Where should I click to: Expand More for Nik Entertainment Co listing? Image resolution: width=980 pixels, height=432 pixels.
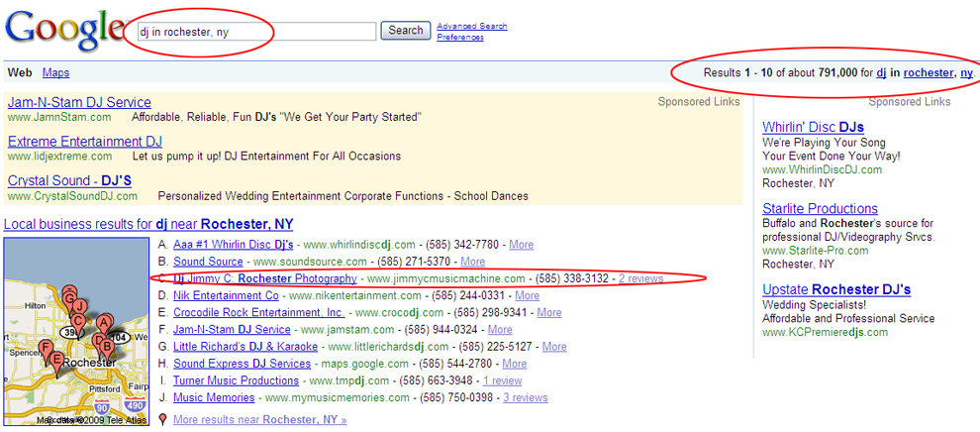527,295
